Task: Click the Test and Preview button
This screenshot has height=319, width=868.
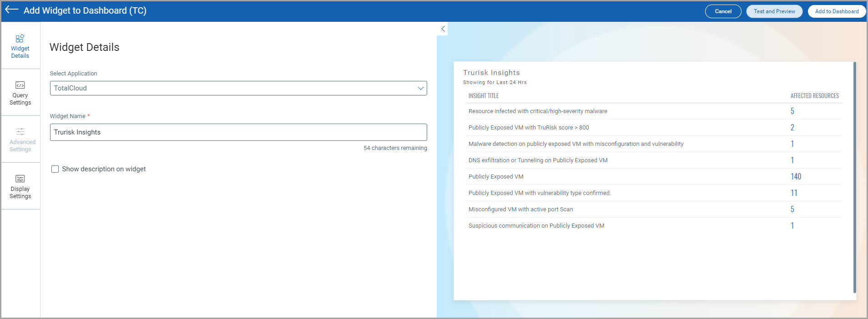Action: (x=774, y=11)
